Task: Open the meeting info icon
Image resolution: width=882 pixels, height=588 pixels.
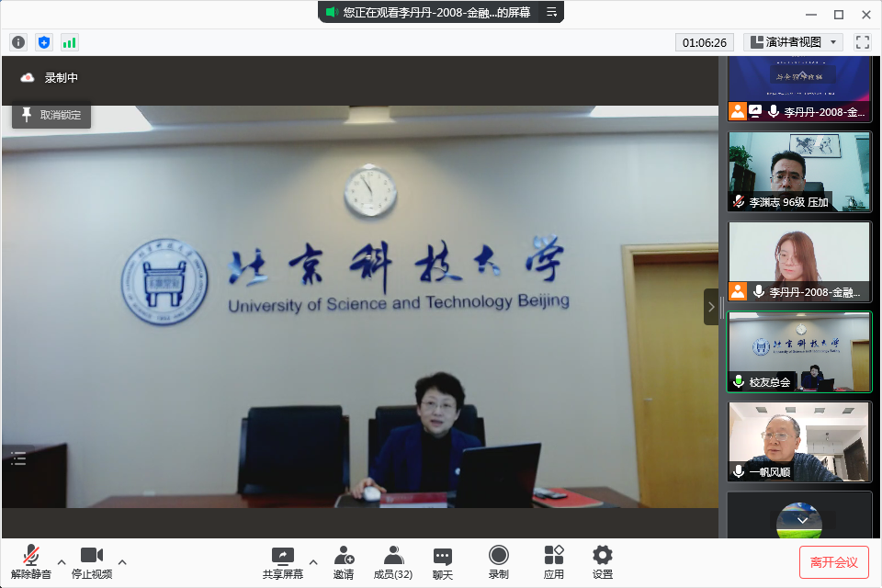Action: pyautogui.click(x=18, y=42)
